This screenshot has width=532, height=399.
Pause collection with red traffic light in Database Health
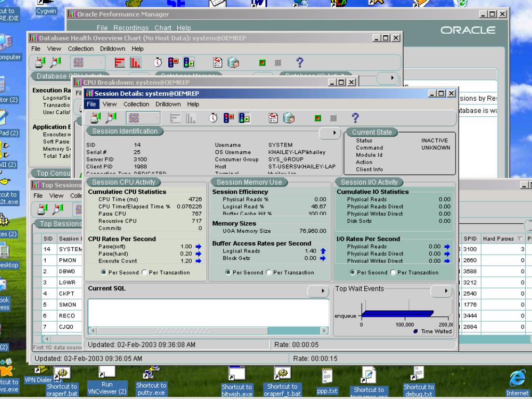(173, 62)
